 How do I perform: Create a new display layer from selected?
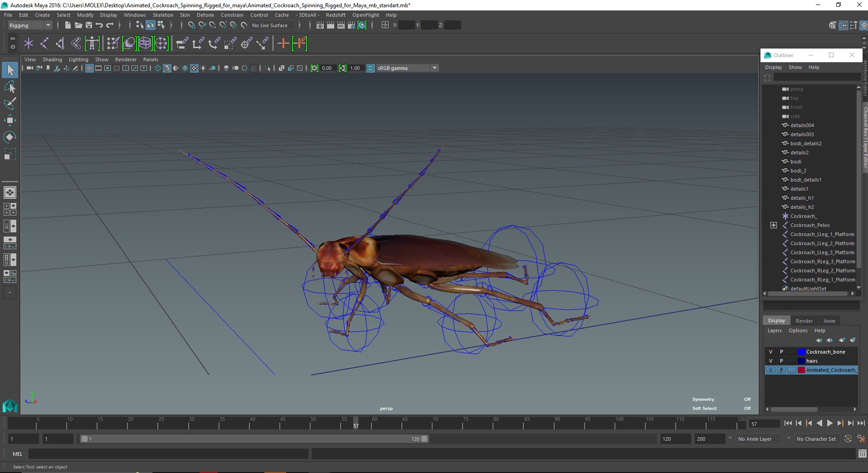pos(853,340)
